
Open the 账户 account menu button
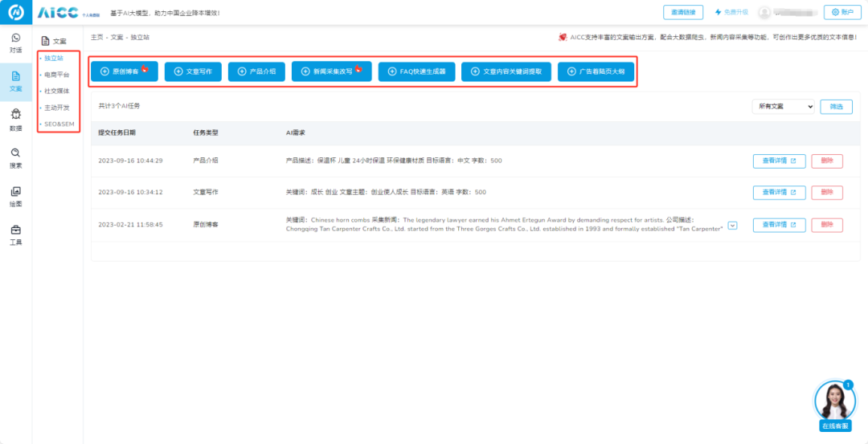841,12
